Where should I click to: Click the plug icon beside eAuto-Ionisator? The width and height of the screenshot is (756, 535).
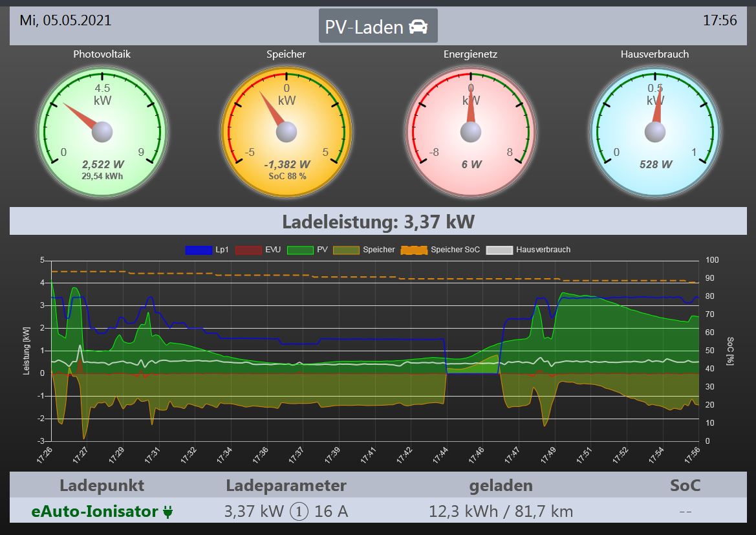(x=168, y=512)
